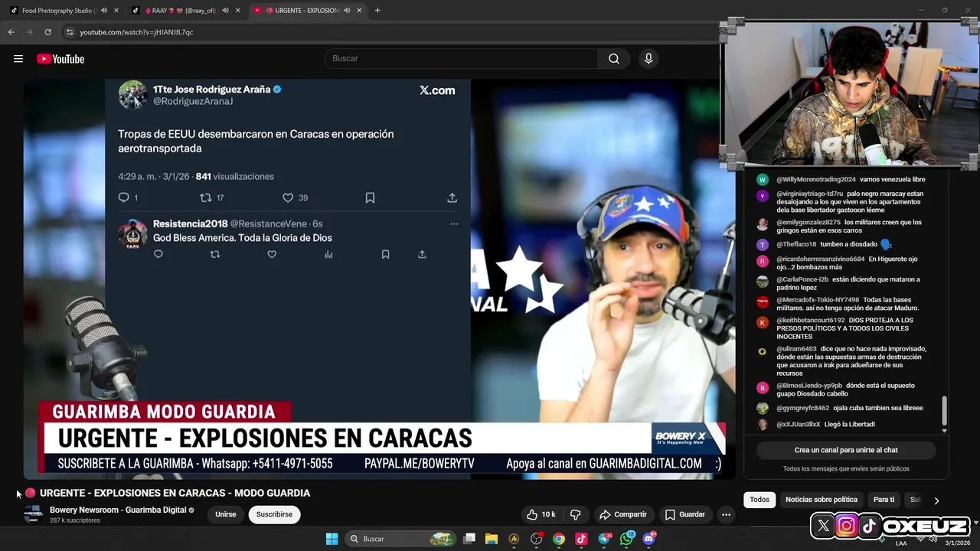
Task: Click @gymgreyfc8462 chat message
Action: [x=850, y=408]
